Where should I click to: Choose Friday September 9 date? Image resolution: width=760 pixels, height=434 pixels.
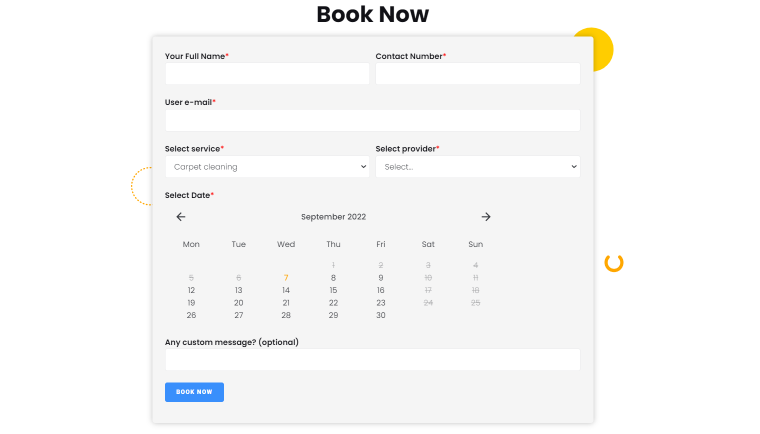380,278
